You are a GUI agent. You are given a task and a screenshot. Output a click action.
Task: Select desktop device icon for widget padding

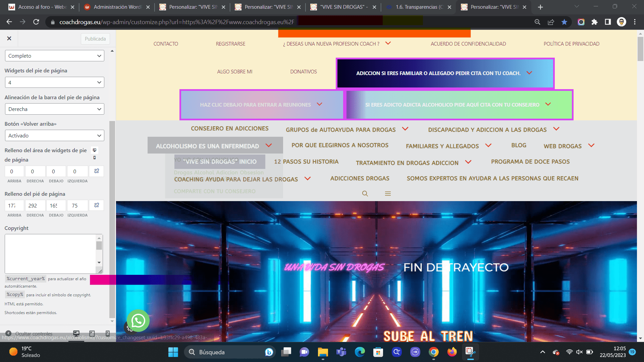point(95,150)
